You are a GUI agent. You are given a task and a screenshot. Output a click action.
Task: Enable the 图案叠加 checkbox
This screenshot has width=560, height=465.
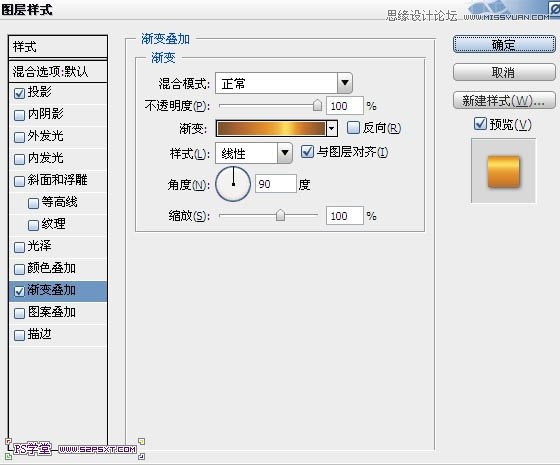19,313
